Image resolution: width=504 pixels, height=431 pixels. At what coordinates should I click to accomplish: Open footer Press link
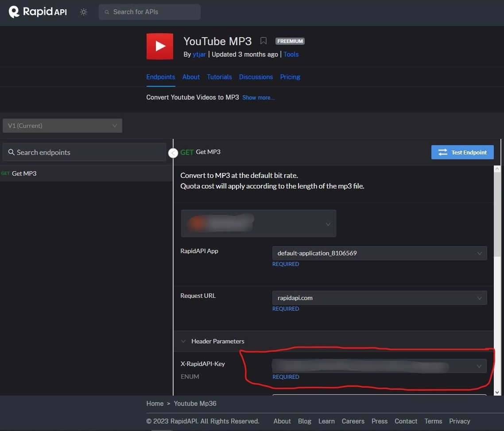pos(379,421)
